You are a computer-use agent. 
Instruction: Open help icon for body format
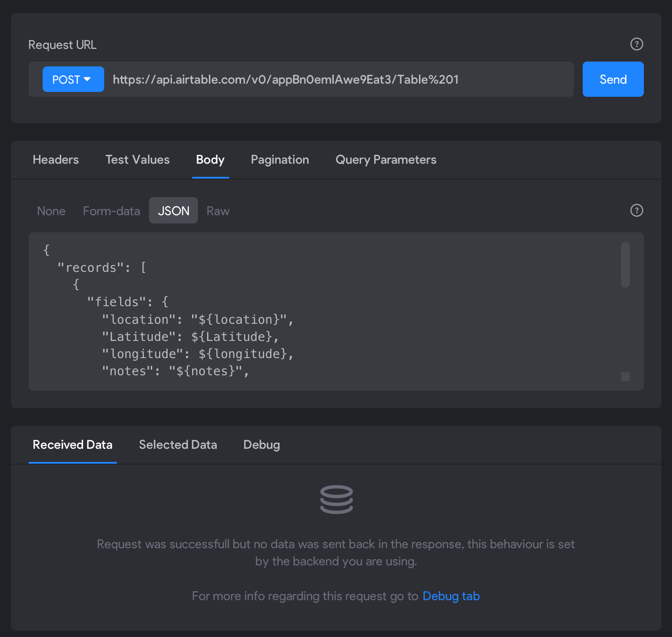[636, 210]
